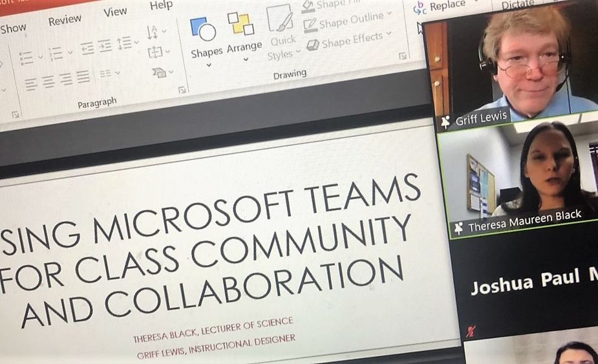
Task: Open the View ribbon tab
Action: tap(115, 12)
